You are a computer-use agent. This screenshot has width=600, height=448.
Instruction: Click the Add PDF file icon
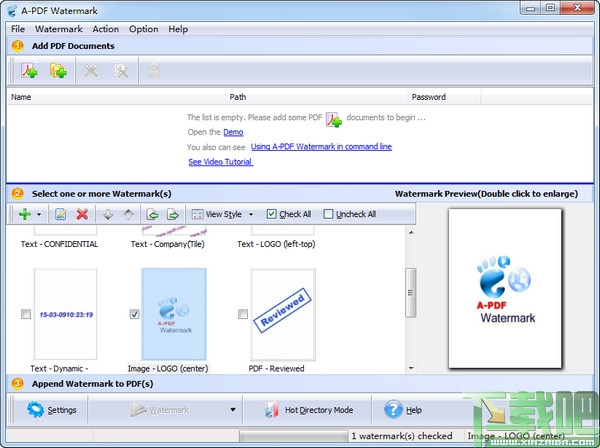coord(29,71)
